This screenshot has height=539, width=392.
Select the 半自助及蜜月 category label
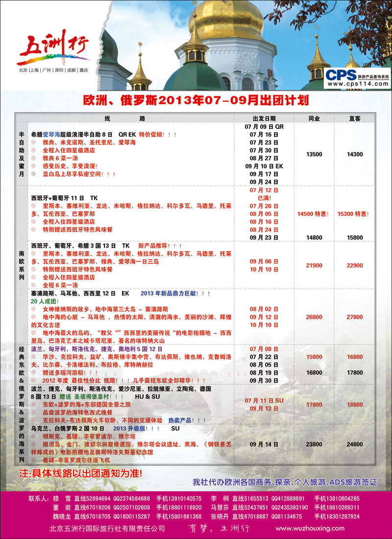point(22,154)
